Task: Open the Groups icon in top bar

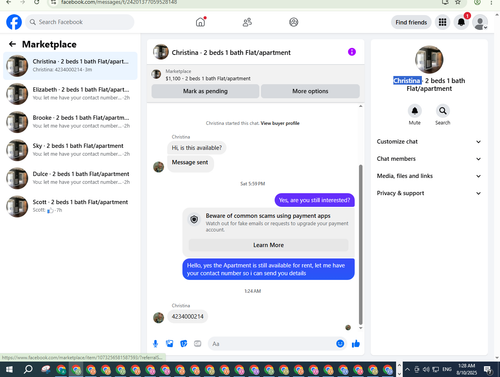Action: [293, 22]
